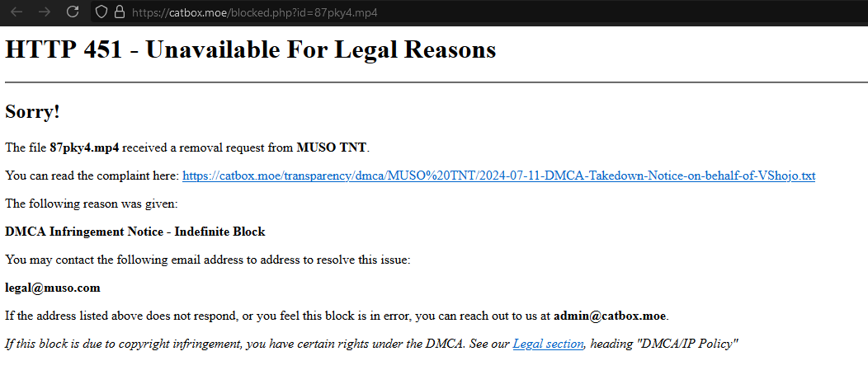Image resolution: width=868 pixels, height=370 pixels.
Task: Go back with the browser back arrow
Action: [17, 12]
